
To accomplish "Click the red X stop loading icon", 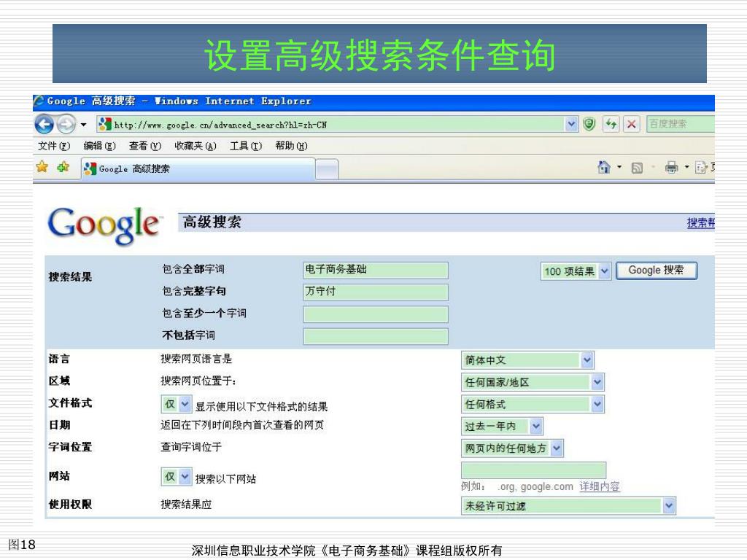I will point(631,125).
